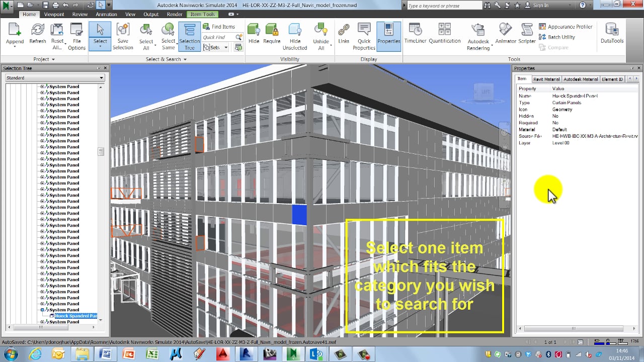Open quick access toolbar customize arrow
The height and width of the screenshot is (362, 644).
click(x=109, y=5)
